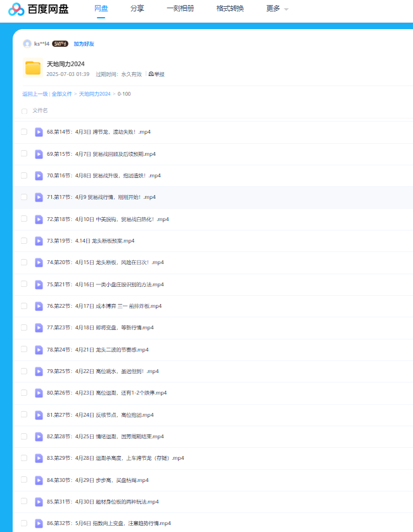Click the SVIP 6 membership badge

[60, 44]
